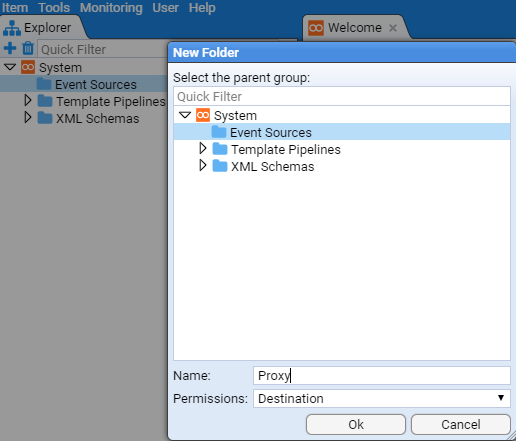Screen dimensions: 516x441
Task: Click the Cancel button
Action: (461, 424)
